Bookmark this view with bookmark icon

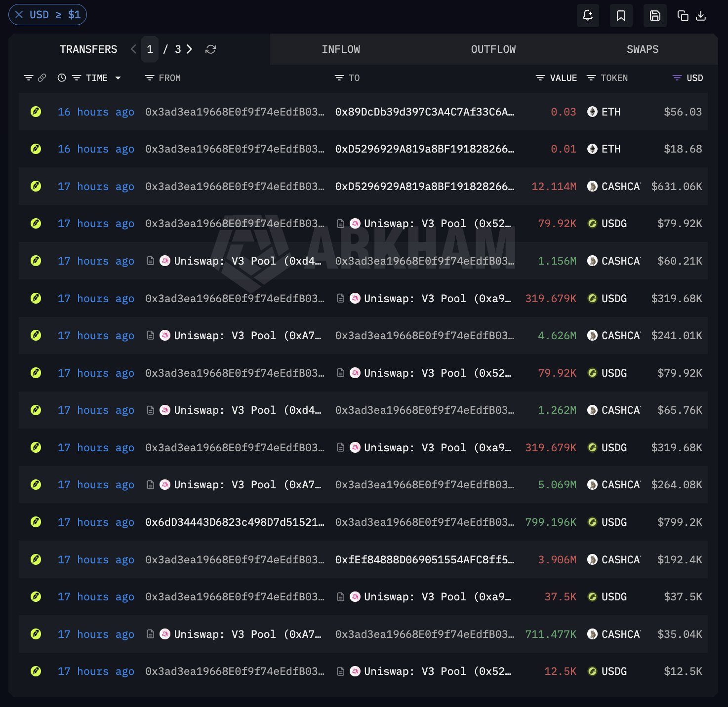coord(621,15)
